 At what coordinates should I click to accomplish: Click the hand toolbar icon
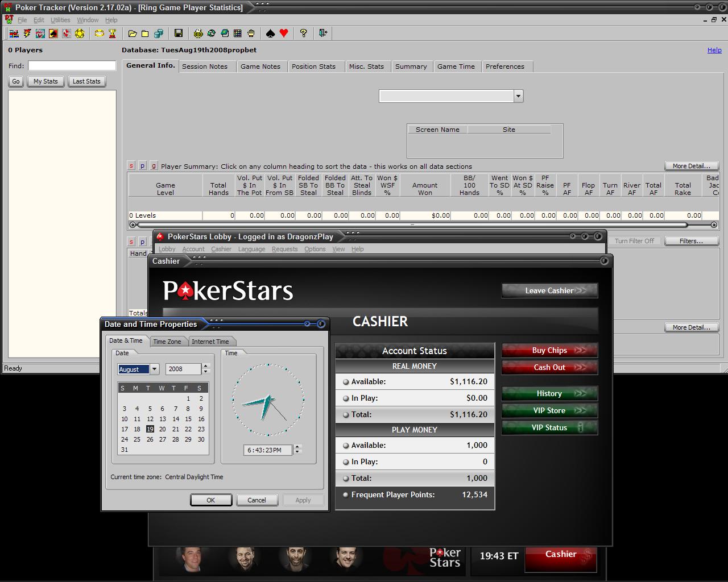(251, 34)
